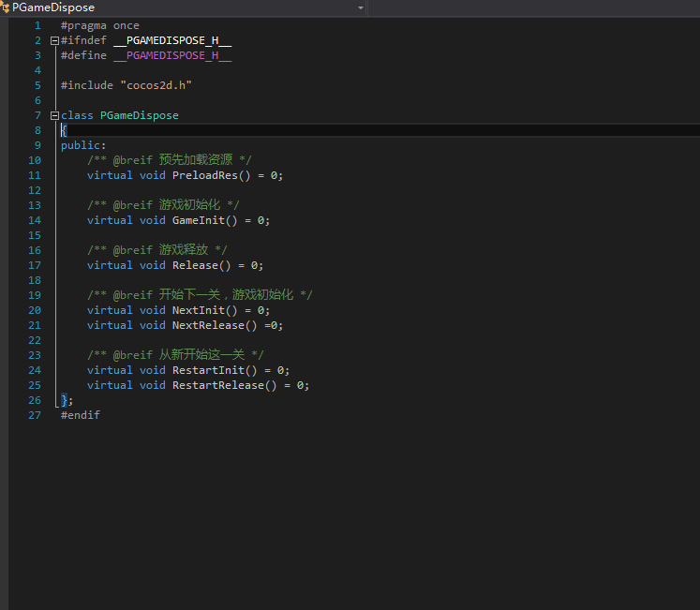Collapse the class PGameDispose block on line 7
The width and height of the screenshot is (700, 610).
coord(54,115)
